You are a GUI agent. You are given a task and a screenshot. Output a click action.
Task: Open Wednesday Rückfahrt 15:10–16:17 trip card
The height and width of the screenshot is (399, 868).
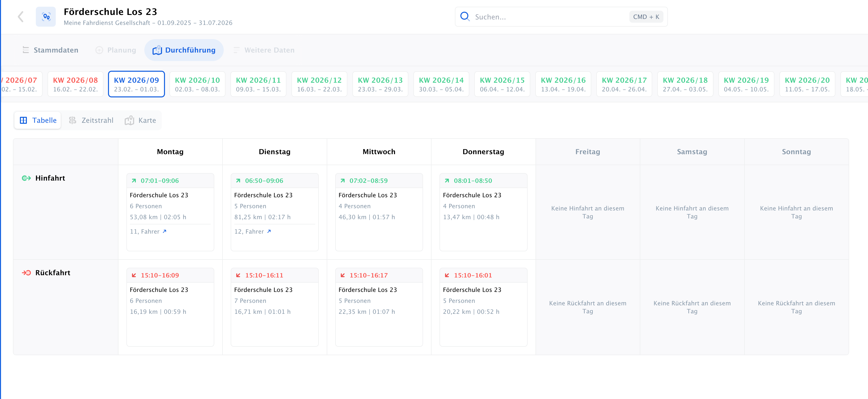[x=379, y=307]
